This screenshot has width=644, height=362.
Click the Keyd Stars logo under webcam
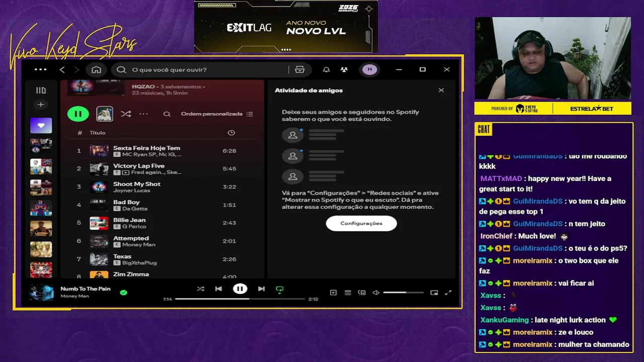pyautogui.click(x=527, y=109)
